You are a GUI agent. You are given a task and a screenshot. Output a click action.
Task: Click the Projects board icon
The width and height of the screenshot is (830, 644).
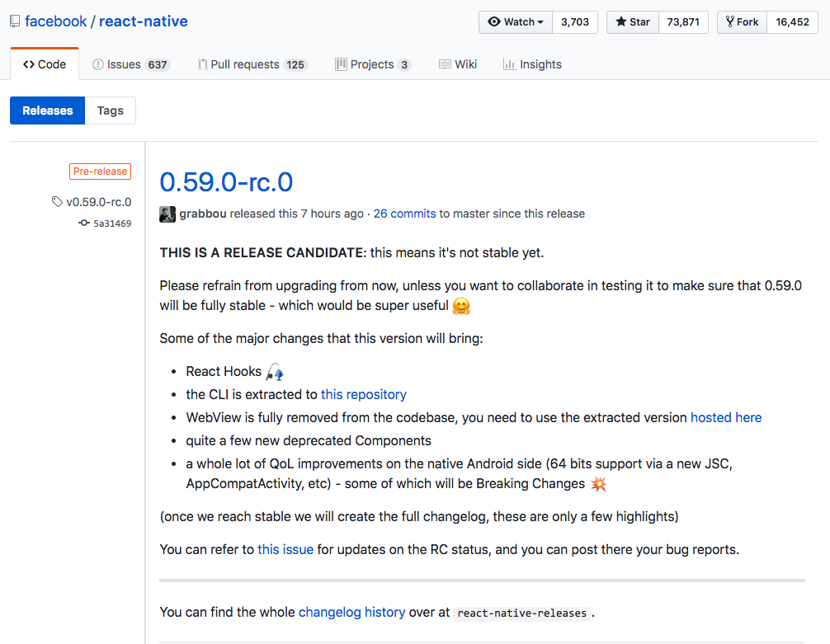(x=341, y=64)
